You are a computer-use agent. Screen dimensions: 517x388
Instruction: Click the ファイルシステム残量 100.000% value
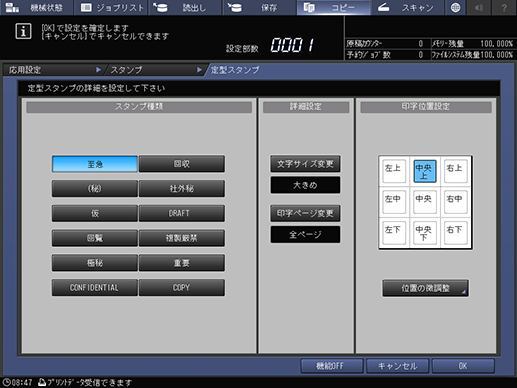pos(497,55)
